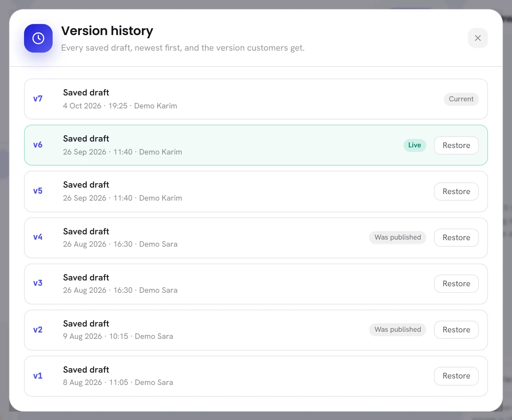
Task: Click the clock history icon
Action: [38, 38]
